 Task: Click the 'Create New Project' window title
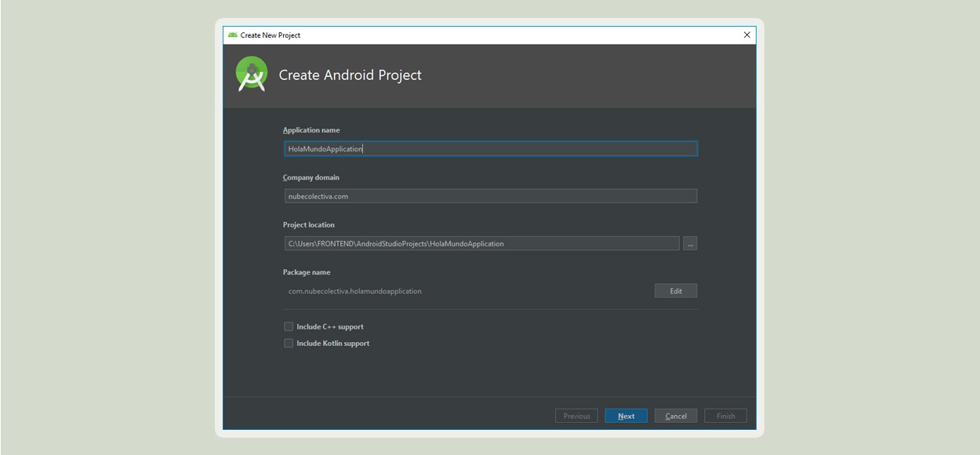[x=270, y=35]
